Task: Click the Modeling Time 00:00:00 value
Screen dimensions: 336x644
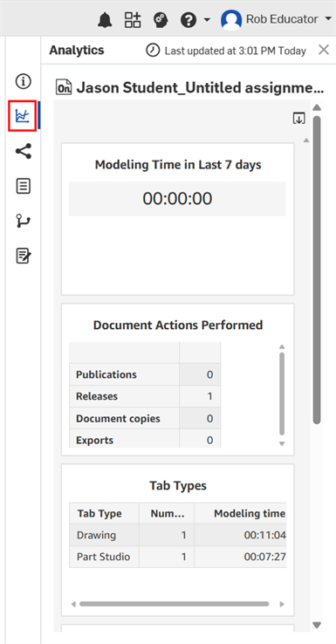Action: 177,199
